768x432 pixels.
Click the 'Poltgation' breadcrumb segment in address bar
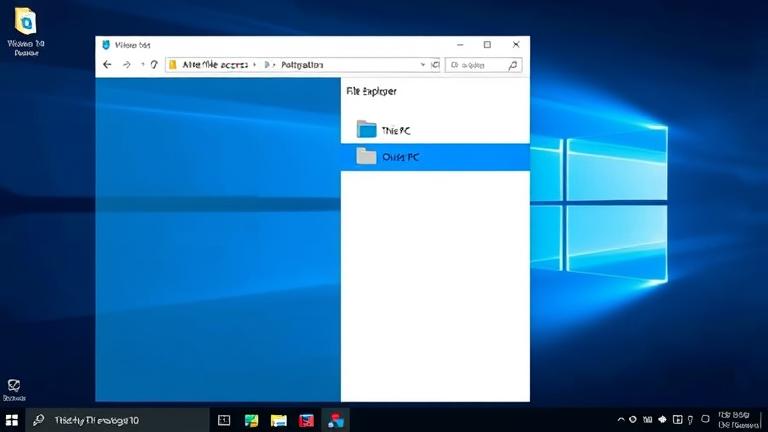pyautogui.click(x=302, y=65)
